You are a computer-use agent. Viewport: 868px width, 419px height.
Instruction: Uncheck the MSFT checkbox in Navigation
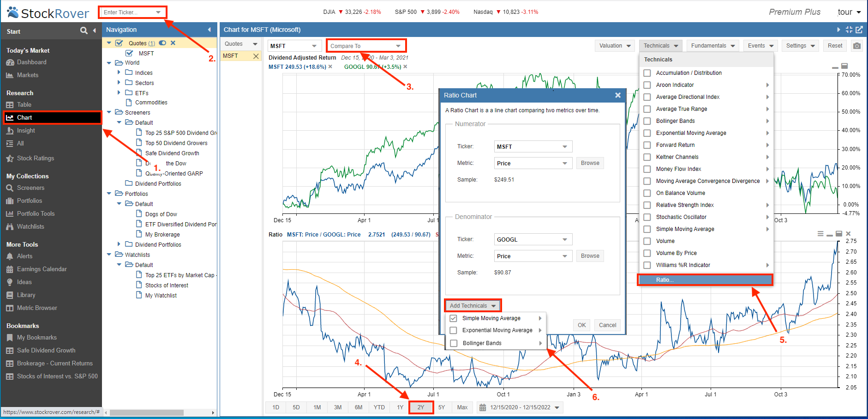[129, 53]
